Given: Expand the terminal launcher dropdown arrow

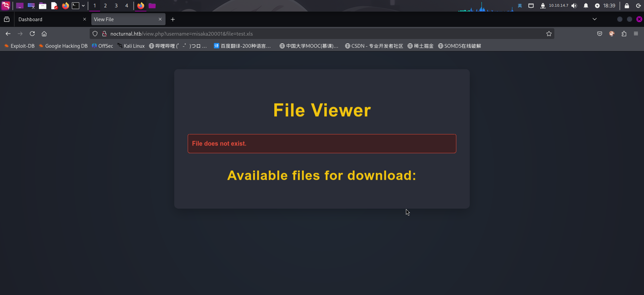Looking at the screenshot, I should coord(83,6).
